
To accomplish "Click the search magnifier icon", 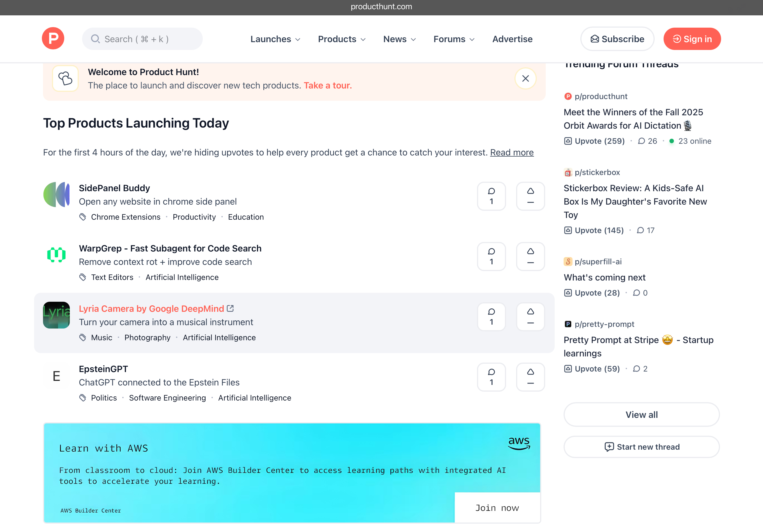I will pos(96,39).
